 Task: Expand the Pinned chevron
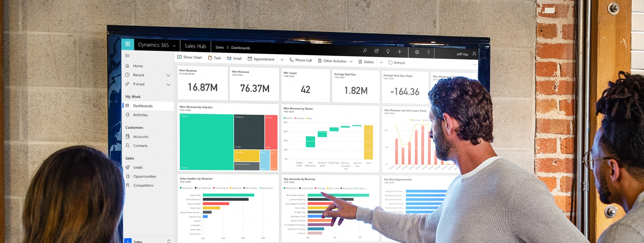168,84
